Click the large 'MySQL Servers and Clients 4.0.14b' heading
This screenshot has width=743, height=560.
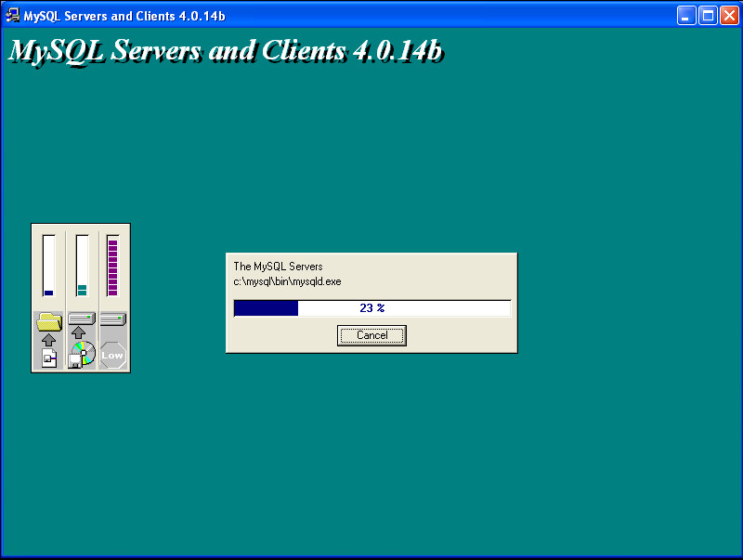[226, 51]
